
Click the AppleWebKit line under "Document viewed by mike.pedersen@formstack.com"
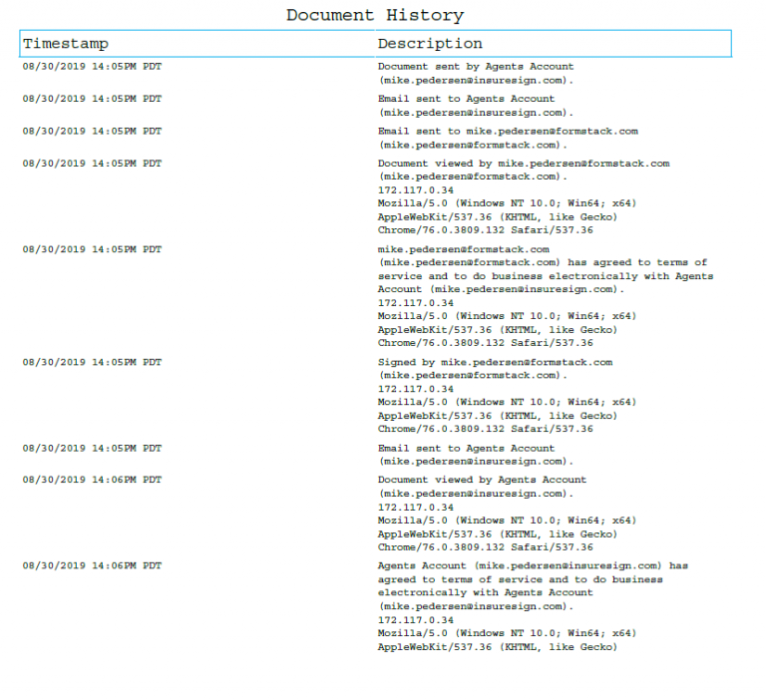(498, 217)
